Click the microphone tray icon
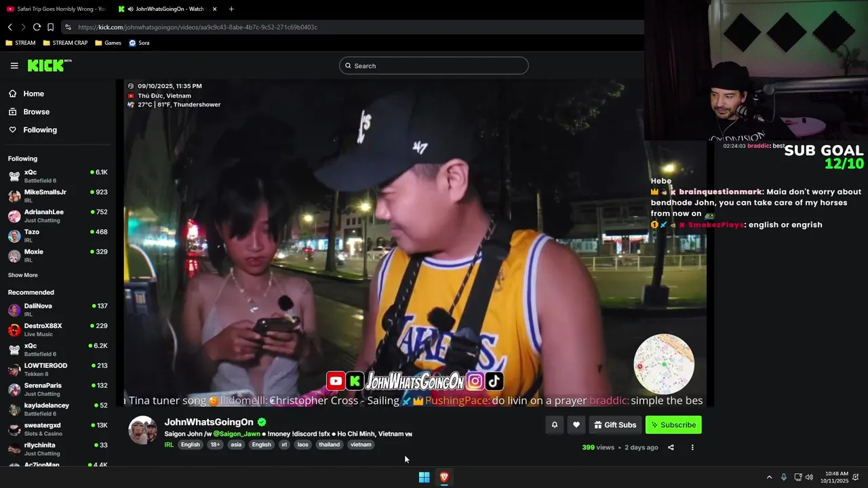This screenshot has height=488, width=868. (x=784, y=477)
